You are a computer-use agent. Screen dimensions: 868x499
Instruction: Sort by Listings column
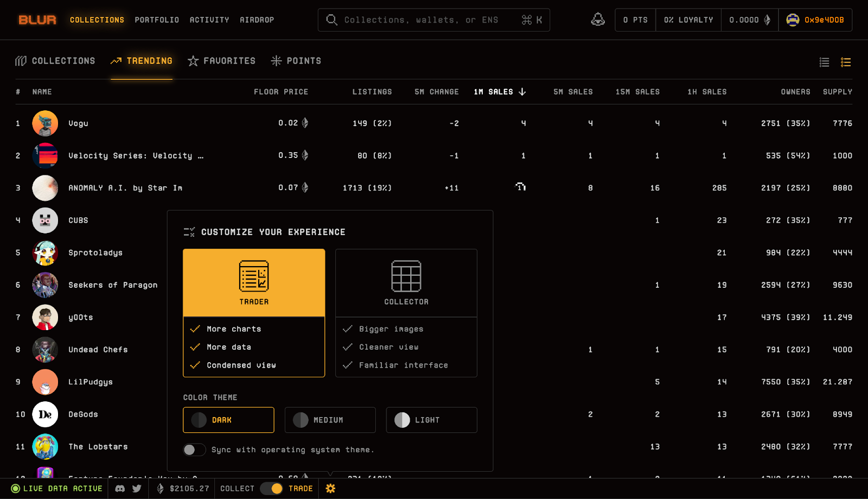pyautogui.click(x=372, y=92)
